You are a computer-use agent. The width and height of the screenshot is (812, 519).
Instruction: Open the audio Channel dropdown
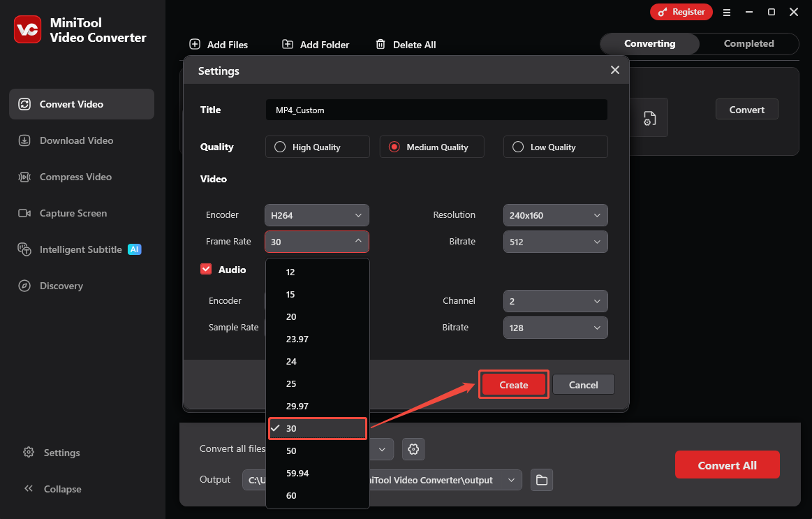555,300
